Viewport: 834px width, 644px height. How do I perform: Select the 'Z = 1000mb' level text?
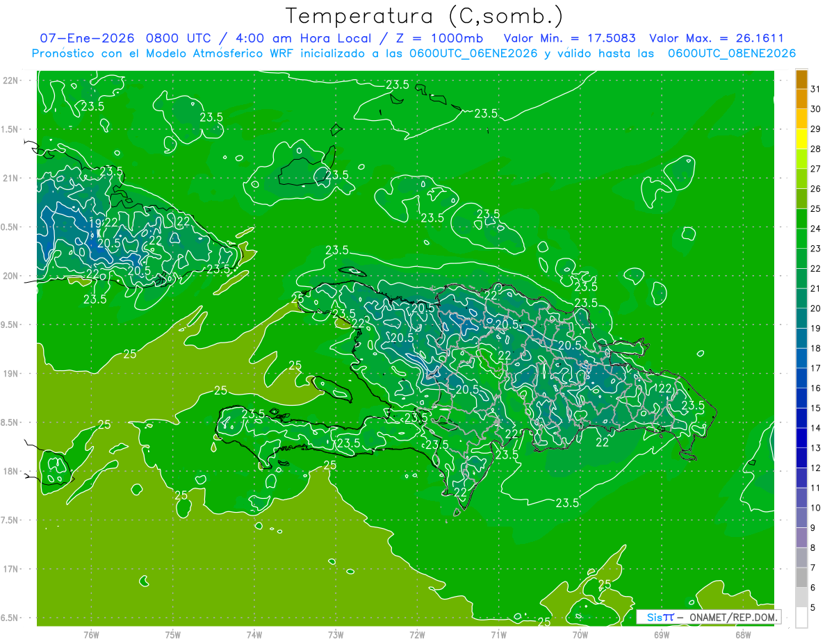(439, 38)
